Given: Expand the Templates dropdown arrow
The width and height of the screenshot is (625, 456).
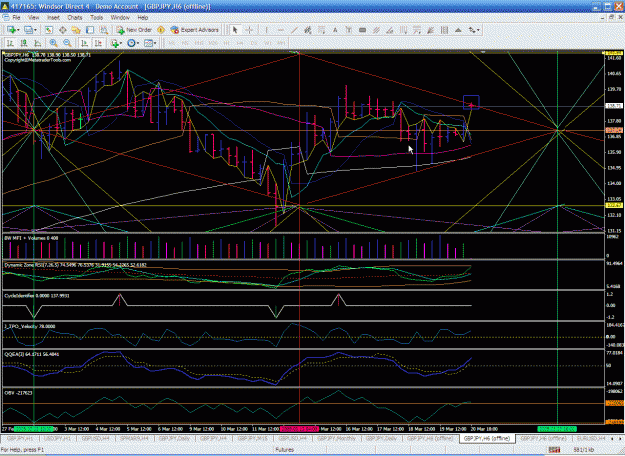Looking at the screenshot, I should click(155, 43).
